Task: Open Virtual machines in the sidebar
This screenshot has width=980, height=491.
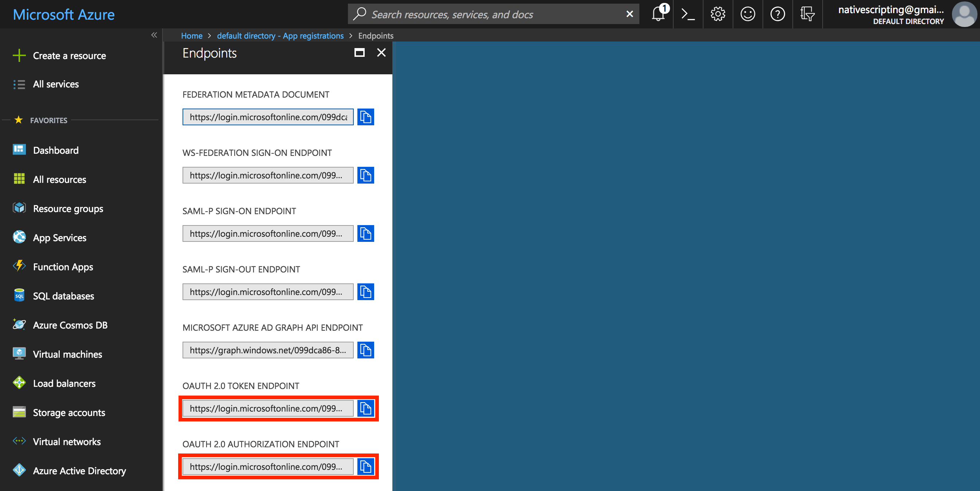Action: click(x=67, y=354)
